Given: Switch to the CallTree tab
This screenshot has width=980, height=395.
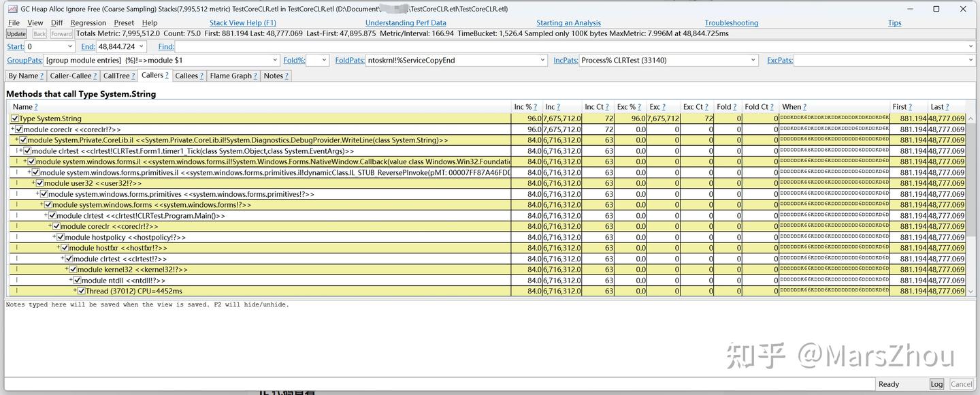Looking at the screenshot, I should point(117,76).
